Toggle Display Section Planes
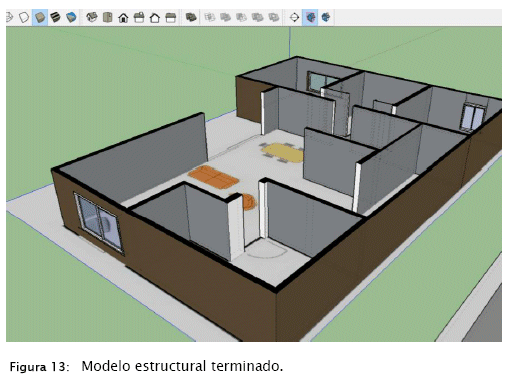 pyautogui.click(x=310, y=17)
